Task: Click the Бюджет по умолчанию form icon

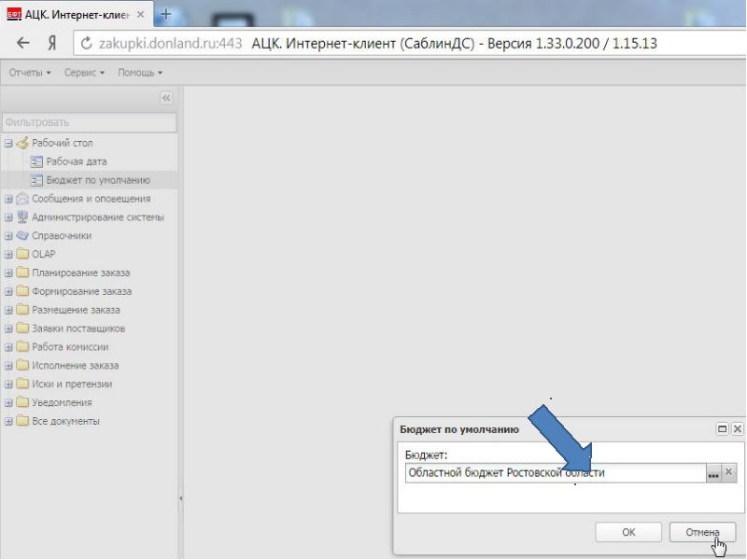Action: [x=36, y=180]
